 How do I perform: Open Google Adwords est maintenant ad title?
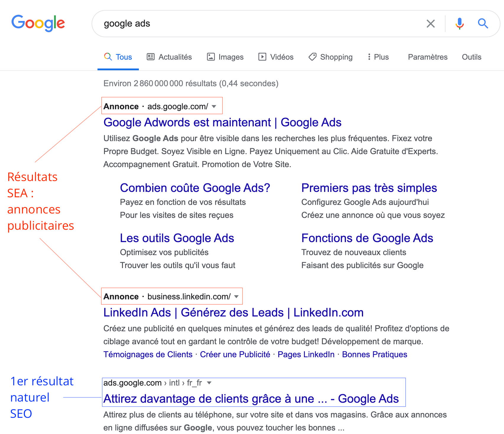point(222,123)
